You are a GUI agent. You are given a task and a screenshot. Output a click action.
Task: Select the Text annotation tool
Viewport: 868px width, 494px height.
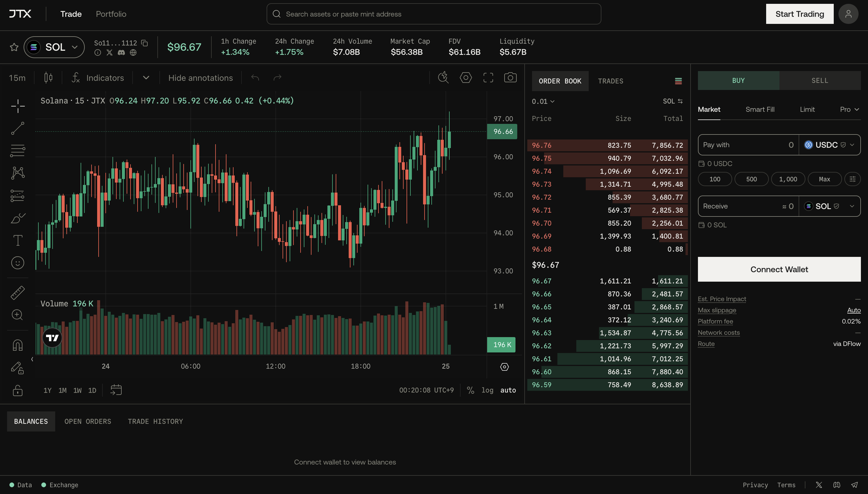18,241
